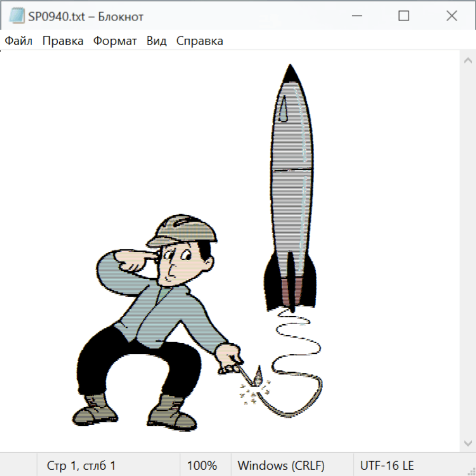Click the Notepad icon in the title bar

[x=16, y=16]
